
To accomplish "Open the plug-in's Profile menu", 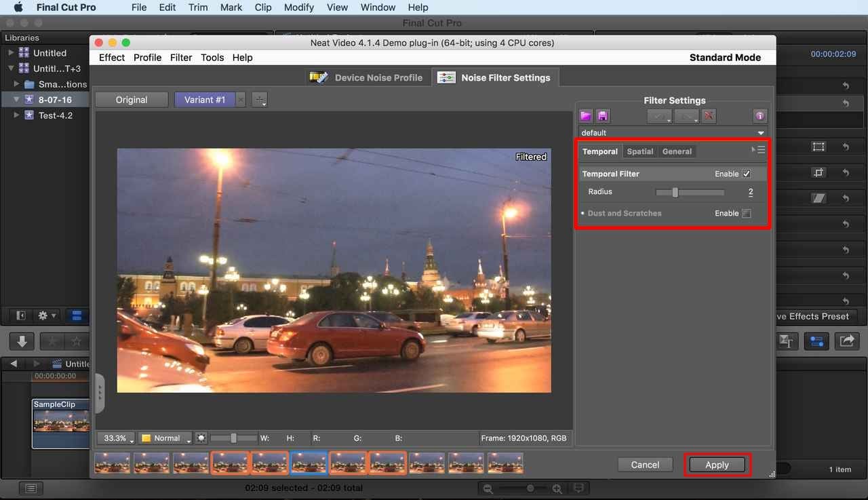I will 147,58.
